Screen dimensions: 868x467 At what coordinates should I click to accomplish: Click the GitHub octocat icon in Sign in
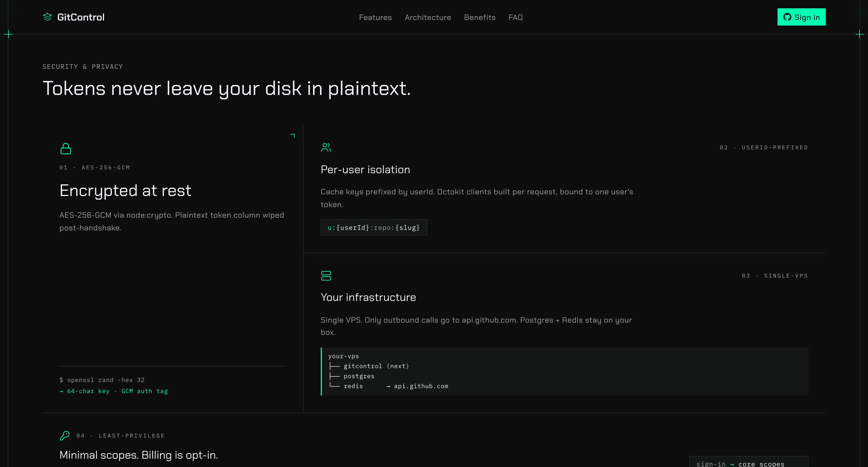787,17
